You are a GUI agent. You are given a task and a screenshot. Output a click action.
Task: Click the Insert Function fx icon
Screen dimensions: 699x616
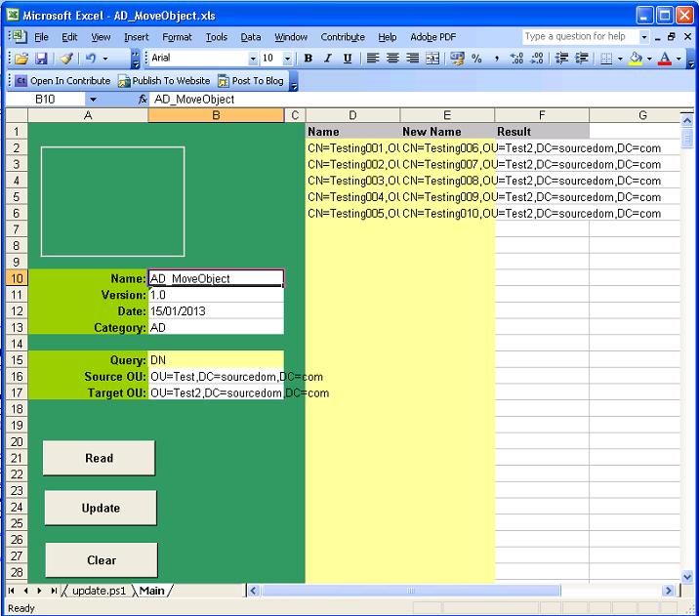point(143,100)
